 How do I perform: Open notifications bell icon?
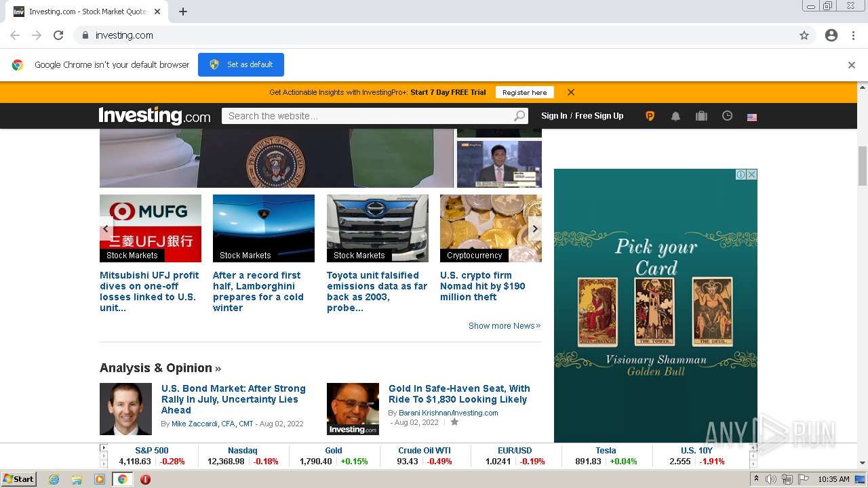[x=675, y=116]
